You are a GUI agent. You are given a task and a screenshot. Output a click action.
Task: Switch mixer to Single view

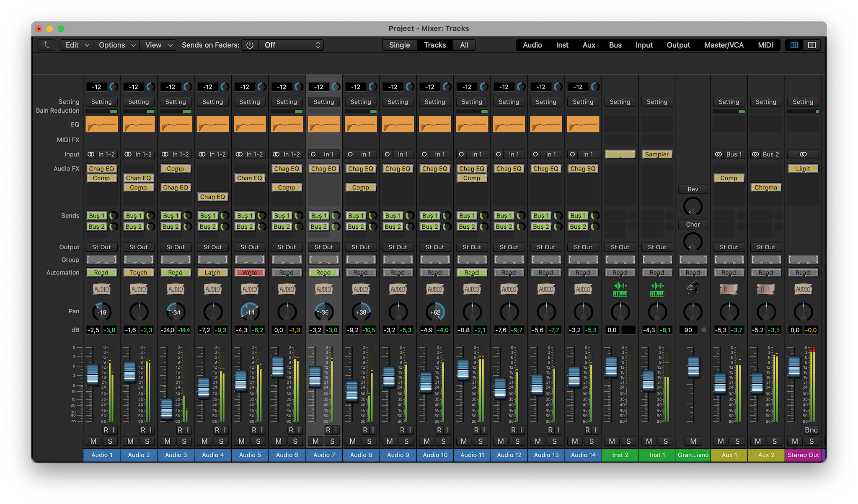coord(399,45)
